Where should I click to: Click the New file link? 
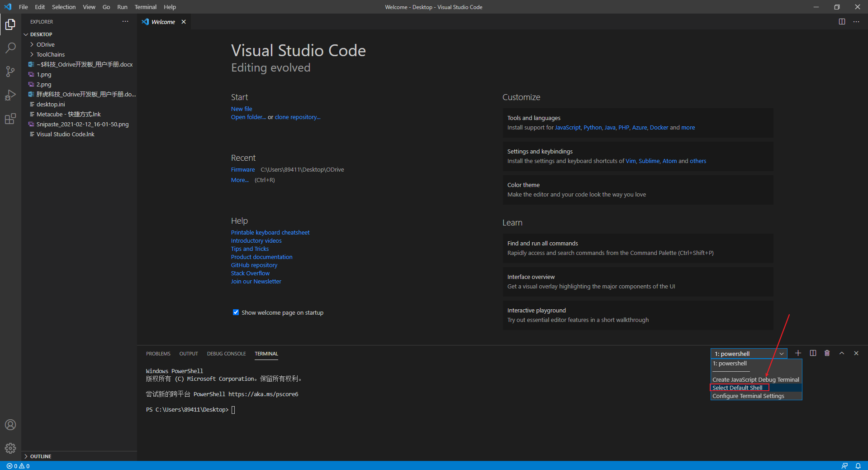[x=242, y=109]
